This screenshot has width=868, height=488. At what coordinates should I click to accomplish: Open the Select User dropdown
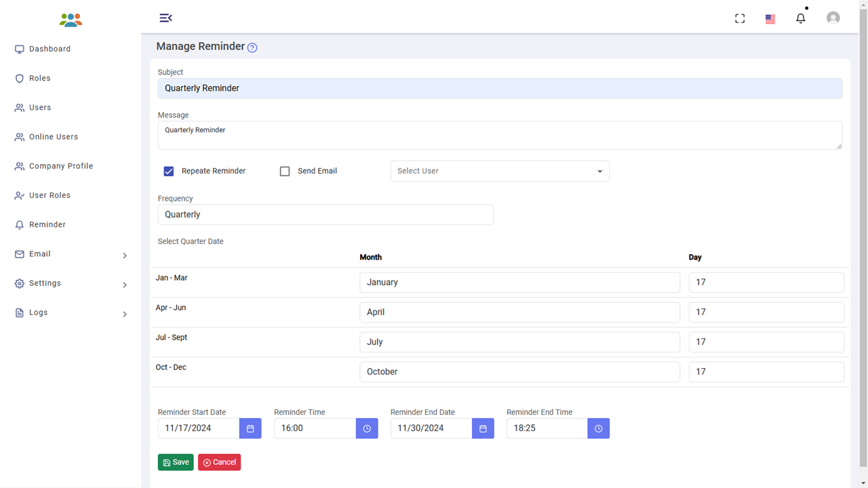pyautogui.click(x=500, y=171)
